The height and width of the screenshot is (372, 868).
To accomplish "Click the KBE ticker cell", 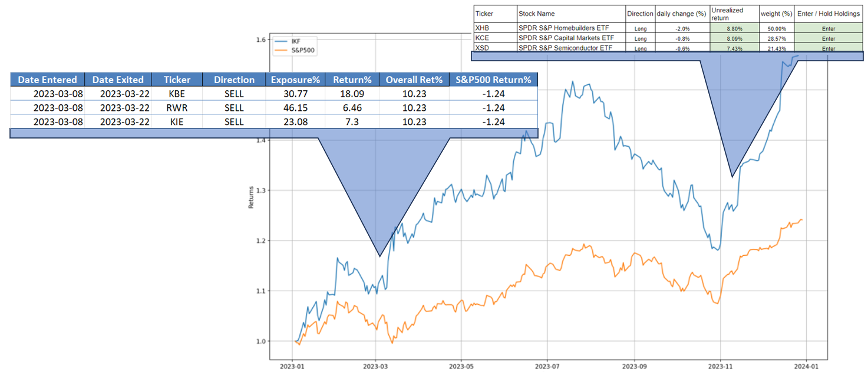I will pos(176,93).
